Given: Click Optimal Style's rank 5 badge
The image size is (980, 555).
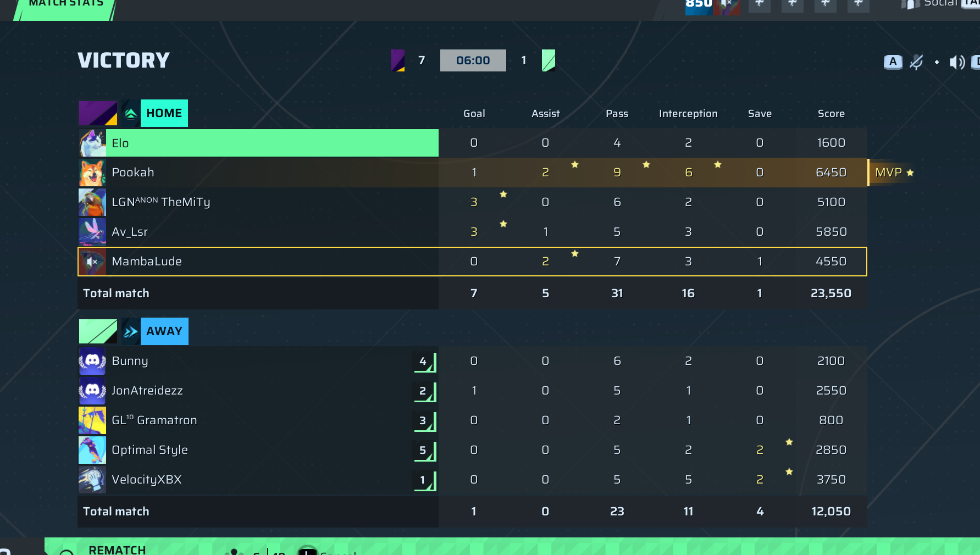Looking at the screenshot, I should point(424,451).
